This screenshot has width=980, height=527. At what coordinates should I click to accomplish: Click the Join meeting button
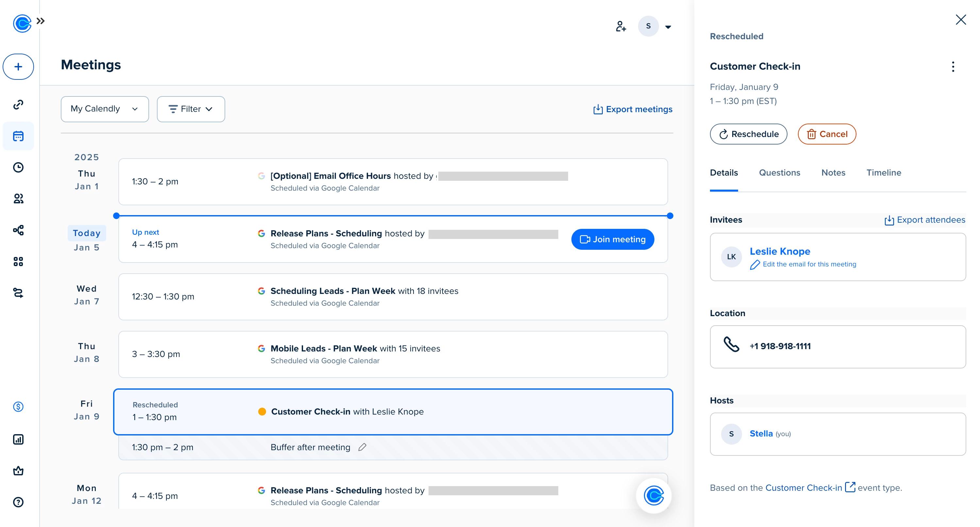click(613, 239)
